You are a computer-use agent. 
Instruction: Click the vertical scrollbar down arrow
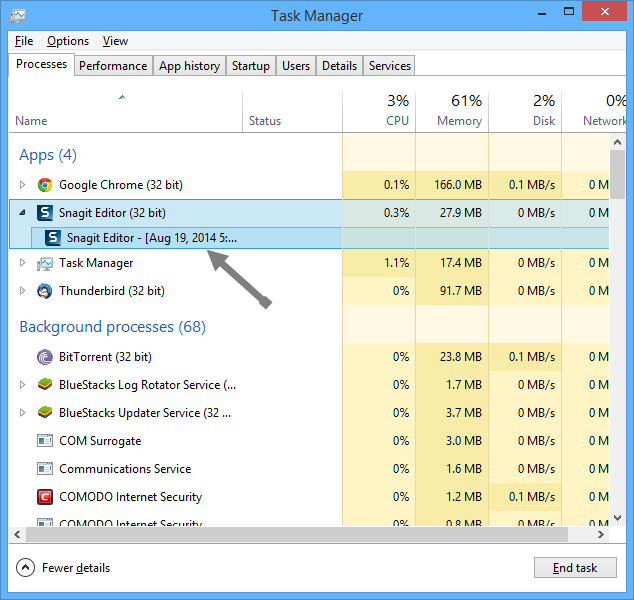pos(617,518)
